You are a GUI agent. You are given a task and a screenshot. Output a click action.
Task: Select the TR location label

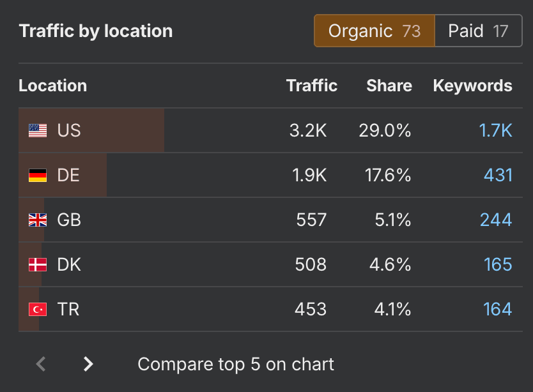pos(68,310)
